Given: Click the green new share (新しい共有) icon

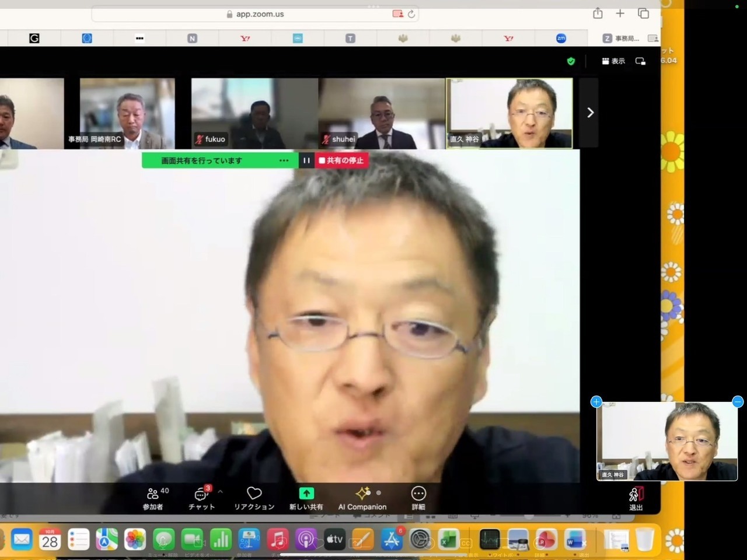Looking at the screenshot, I should tap(306, 494).
